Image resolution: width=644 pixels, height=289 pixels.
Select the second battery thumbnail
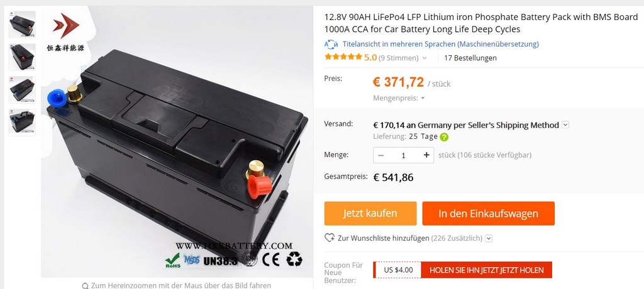22,57
